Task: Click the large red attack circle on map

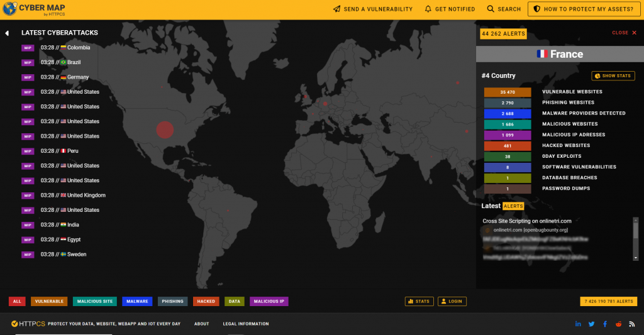Action: tap(164, 130)
